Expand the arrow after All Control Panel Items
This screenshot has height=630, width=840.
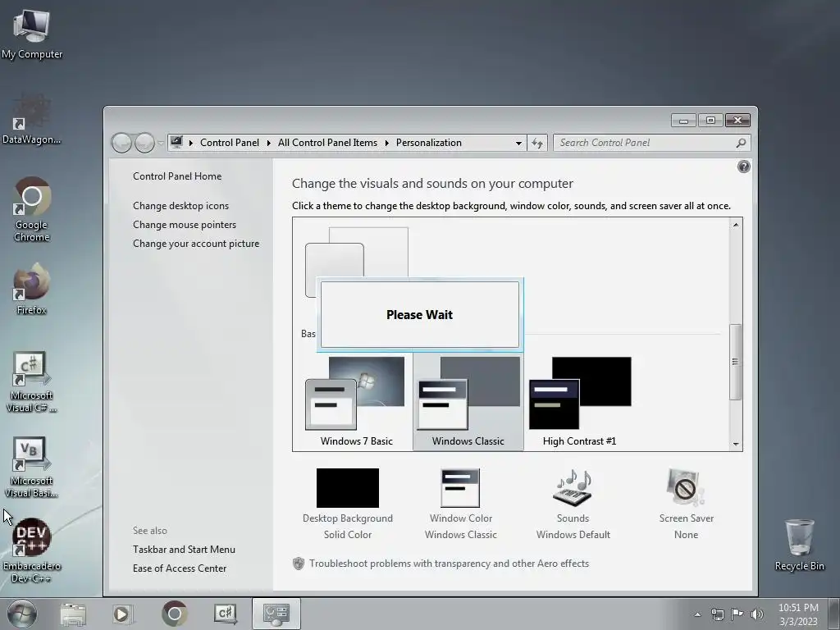[x=387, y=143]
